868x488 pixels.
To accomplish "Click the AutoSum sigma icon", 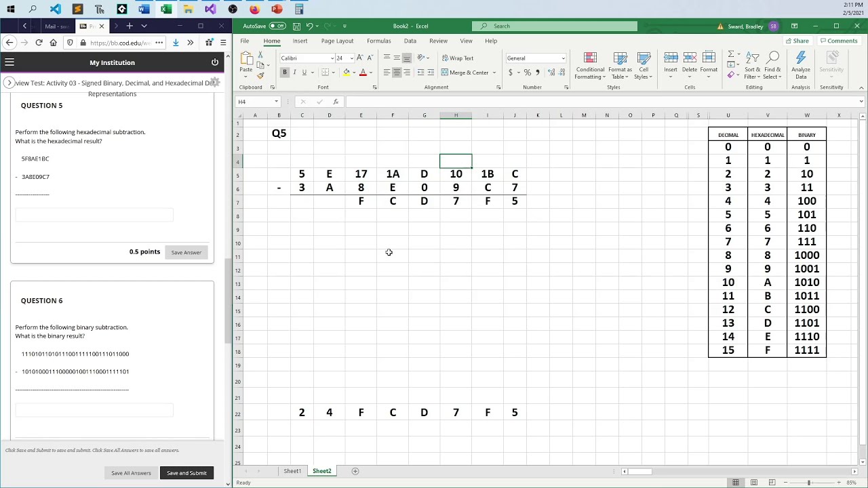I will coord(731,55).
